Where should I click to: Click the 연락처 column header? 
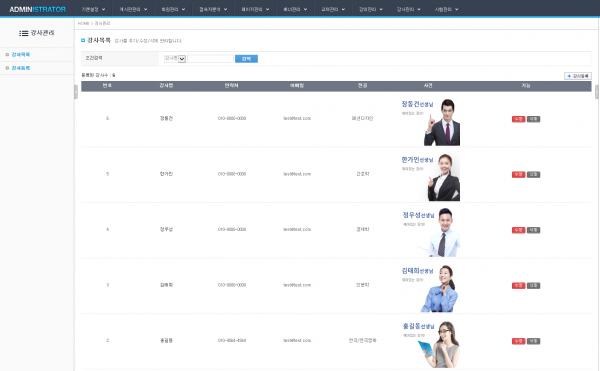(232, 86)
